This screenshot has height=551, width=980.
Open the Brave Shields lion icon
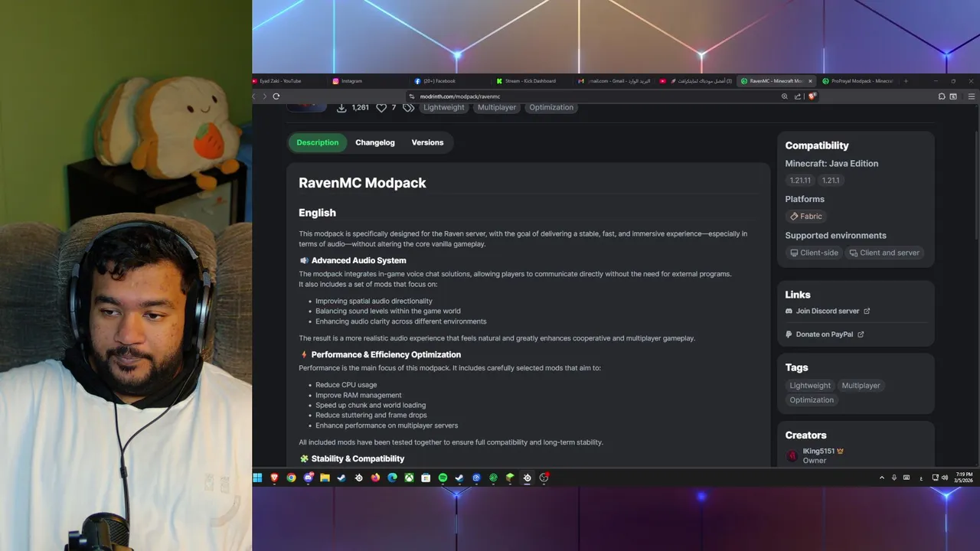click(812, 96)
